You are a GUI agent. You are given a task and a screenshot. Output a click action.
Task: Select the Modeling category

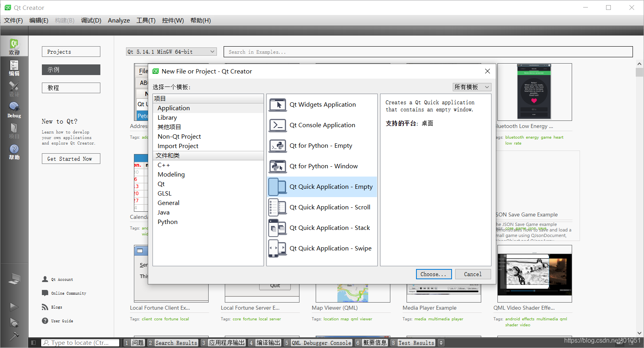tap(208, 175)
